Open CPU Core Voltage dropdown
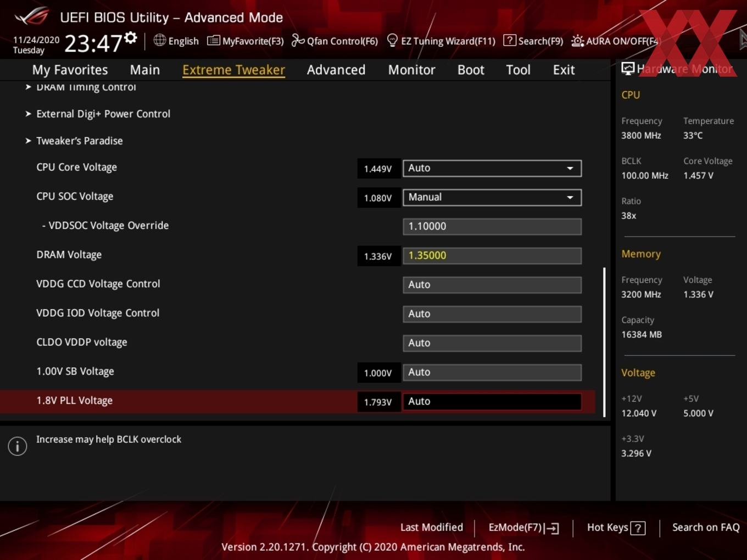The image size is (747, 560). [x=492, y=168]
